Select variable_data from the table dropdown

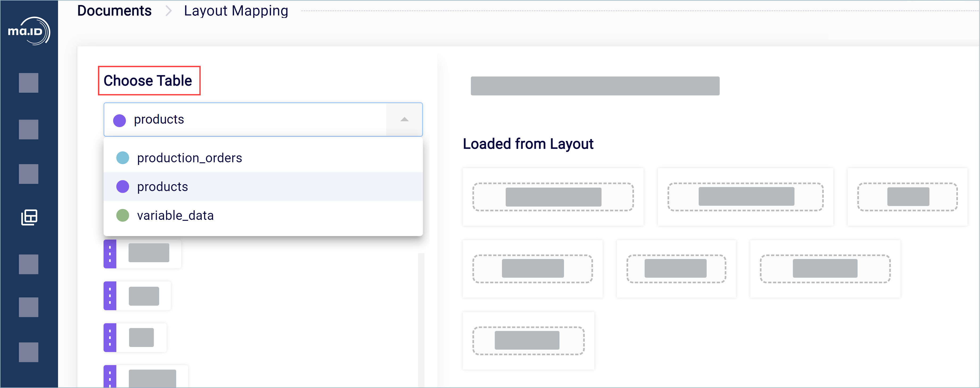point(175,215)
